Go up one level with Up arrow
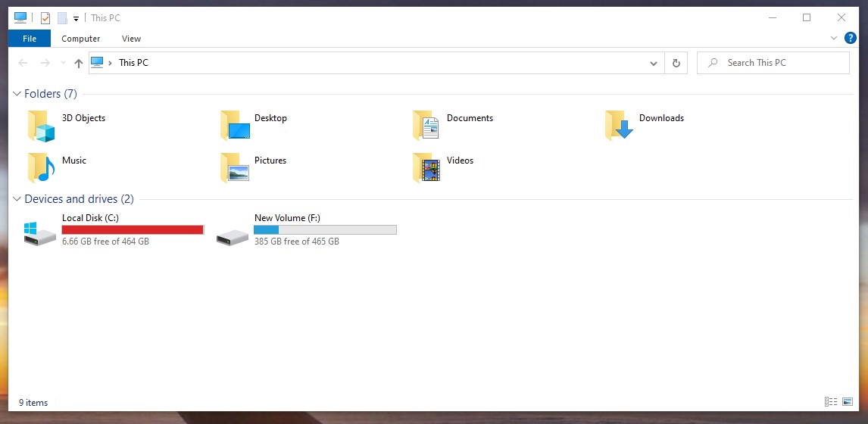Viewport: 868px width, 424px height. pos(79,63)
